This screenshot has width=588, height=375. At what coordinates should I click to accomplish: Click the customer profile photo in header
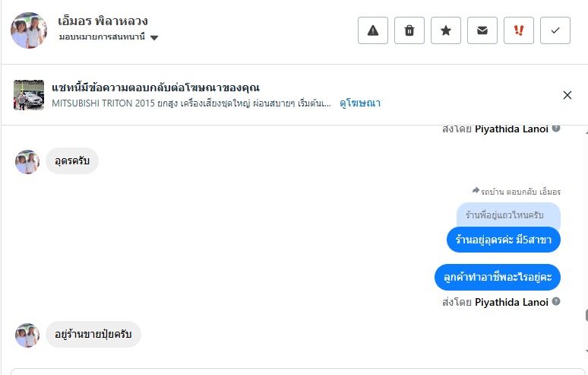click(x=29, y=30)
